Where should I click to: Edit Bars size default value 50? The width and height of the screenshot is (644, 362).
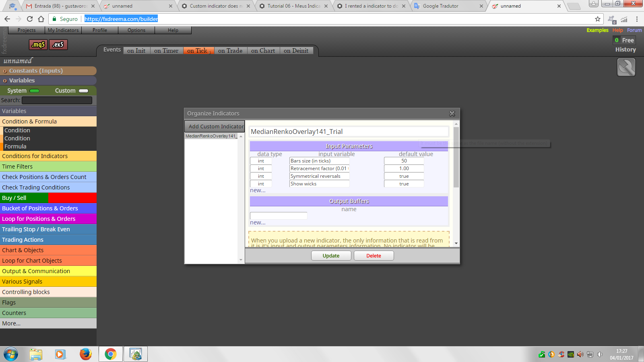tap(404, 161)
